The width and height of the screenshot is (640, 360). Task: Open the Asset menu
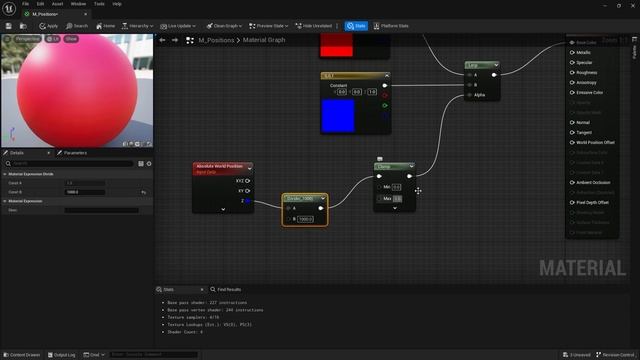(57, 4)
